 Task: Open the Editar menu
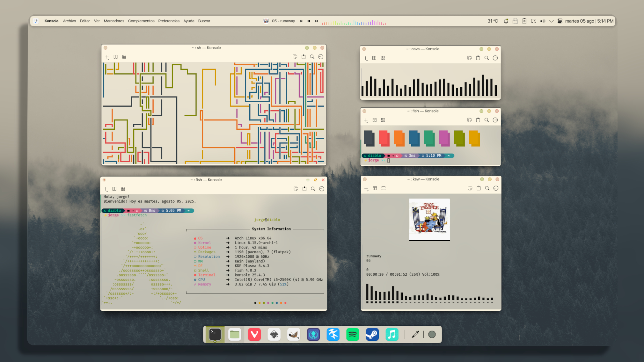[x=85, y=21]
